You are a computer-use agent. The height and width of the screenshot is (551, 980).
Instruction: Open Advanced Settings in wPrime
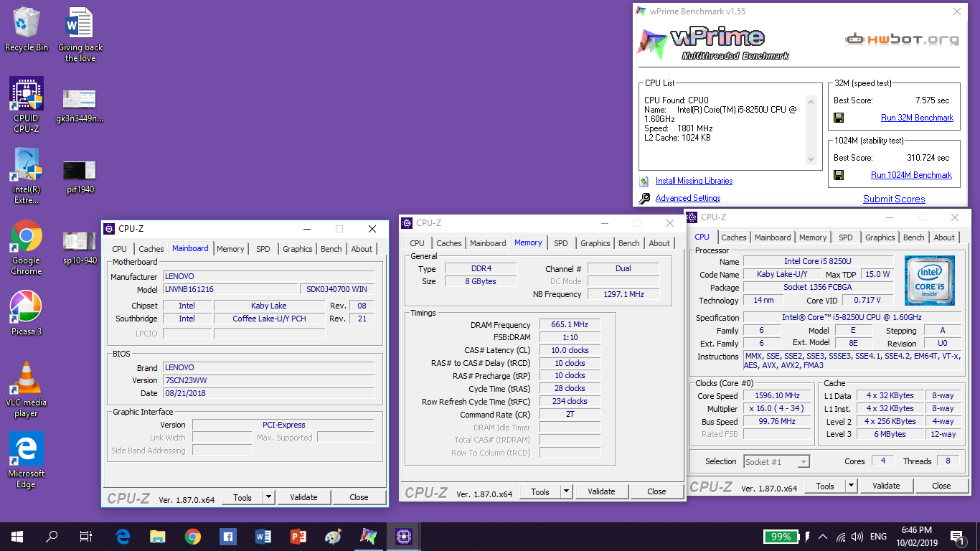point(688,198)
